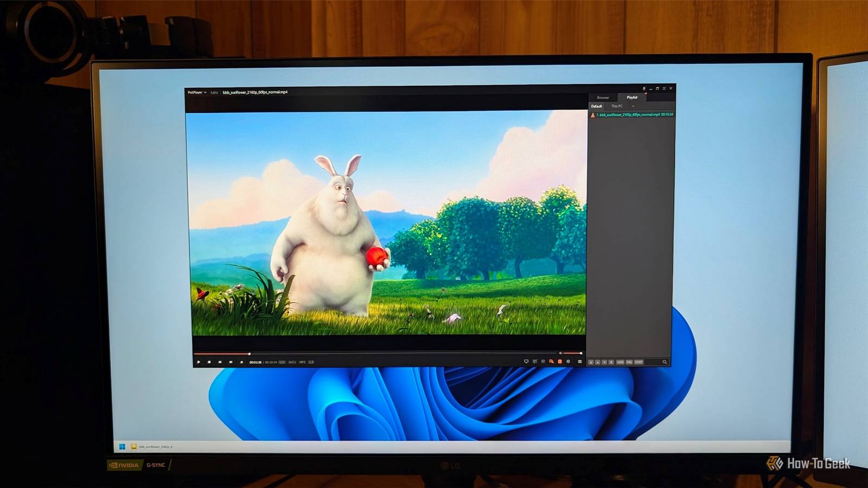Enable 3D video mode on the control bar
Viewport: 868px width, 488px height.
pos(543,362)
